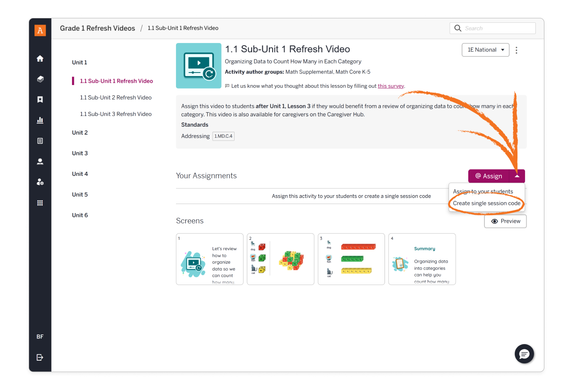Open the apps grid icon in sidebar
This screenshot has width=573, height=392.
(39, 202)
